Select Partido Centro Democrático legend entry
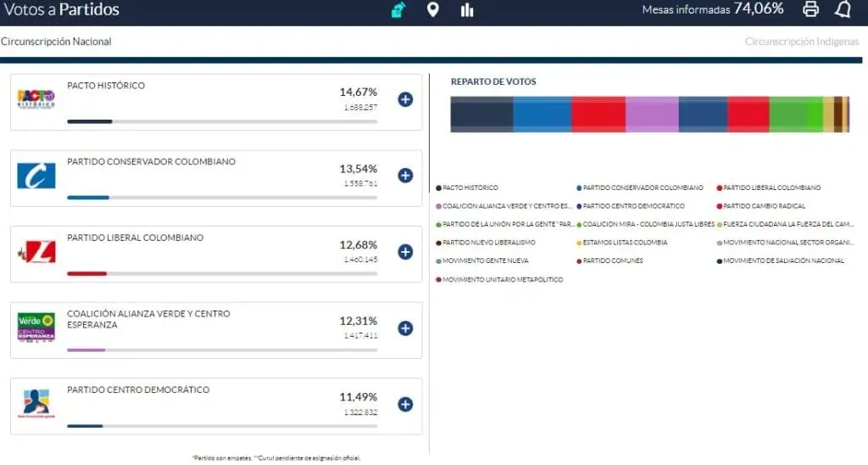 coord(631,206)
